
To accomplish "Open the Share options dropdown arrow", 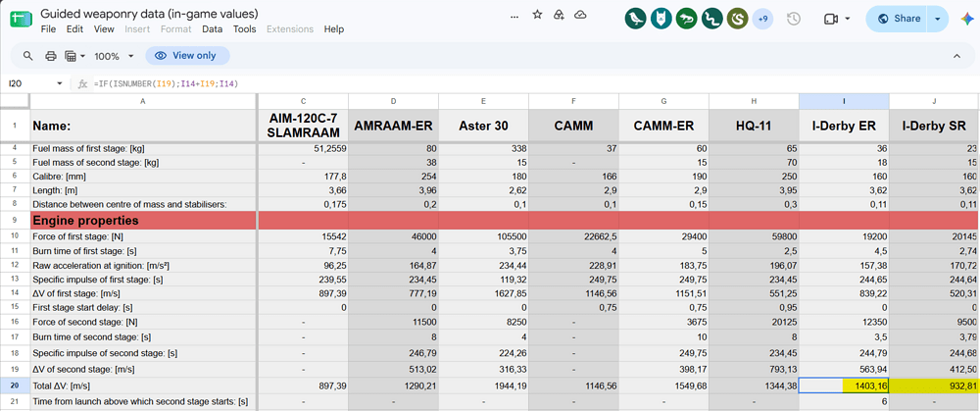I will point(938,19).
